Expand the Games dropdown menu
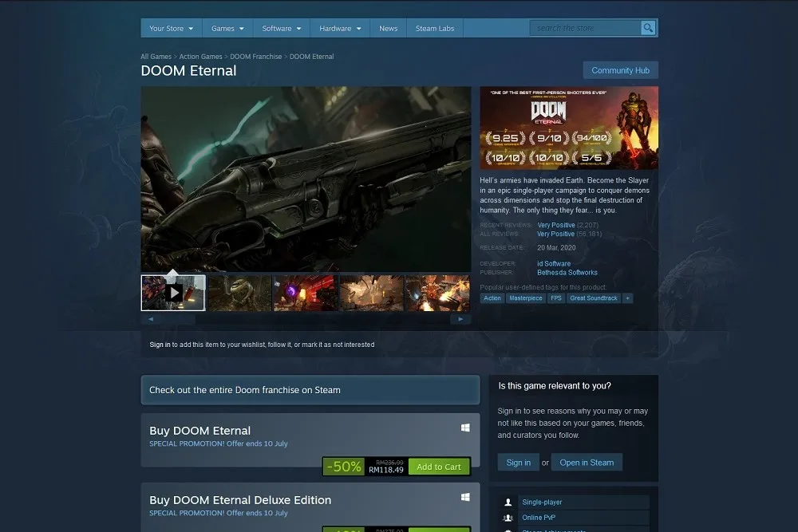The image size is (798, 532). point(227,29)
